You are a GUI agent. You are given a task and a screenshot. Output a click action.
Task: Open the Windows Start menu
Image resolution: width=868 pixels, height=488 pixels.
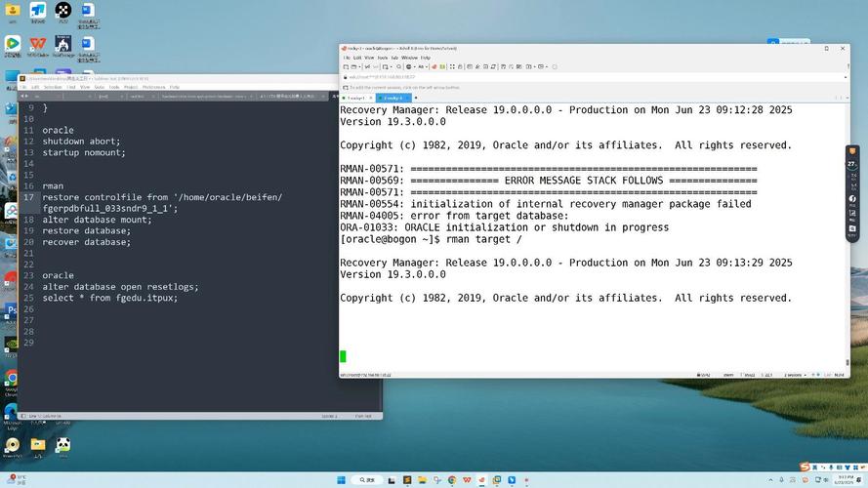(x=341, y=479)
